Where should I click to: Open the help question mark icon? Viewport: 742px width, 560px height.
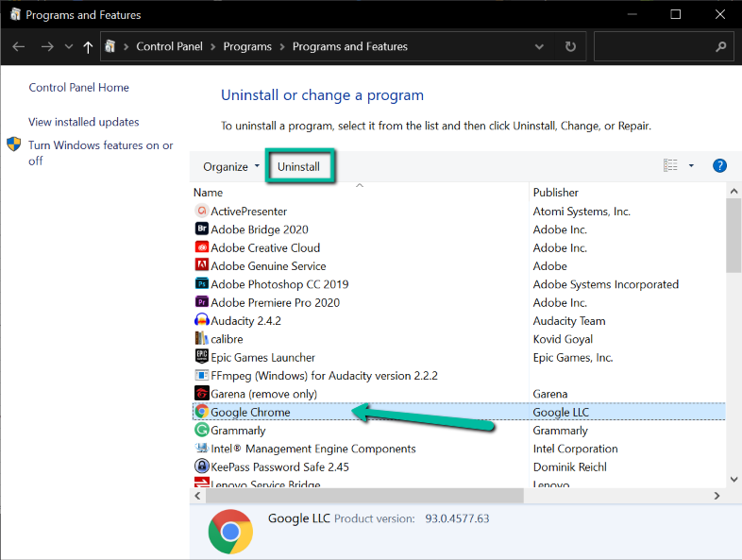click(x=719, y=166)
